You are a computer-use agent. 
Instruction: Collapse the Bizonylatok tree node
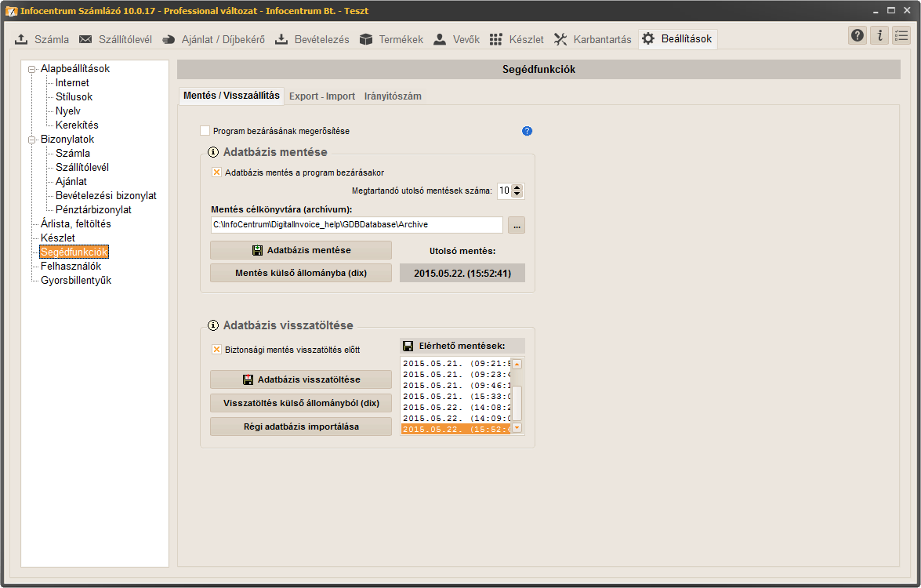(32, 140)
